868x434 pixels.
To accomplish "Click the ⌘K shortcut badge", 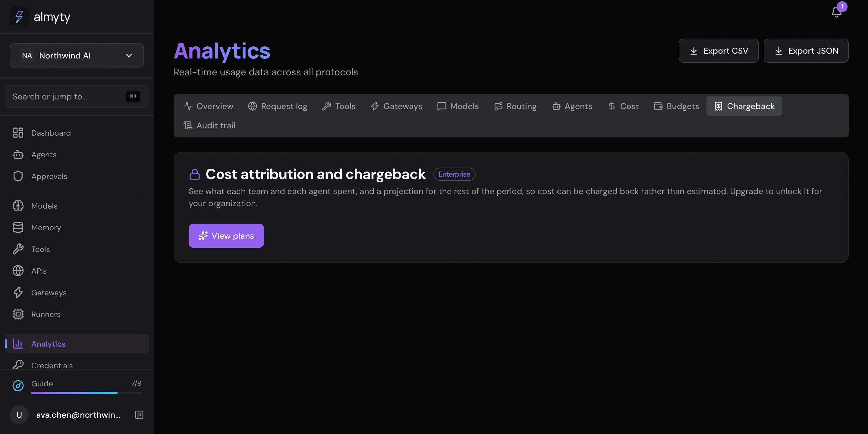I will pos(133,96).
